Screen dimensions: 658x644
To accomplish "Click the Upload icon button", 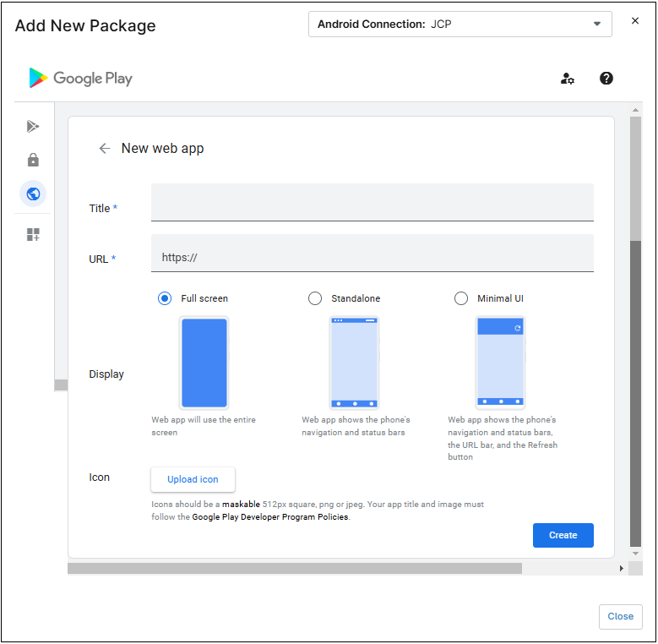I will point(193,479).
